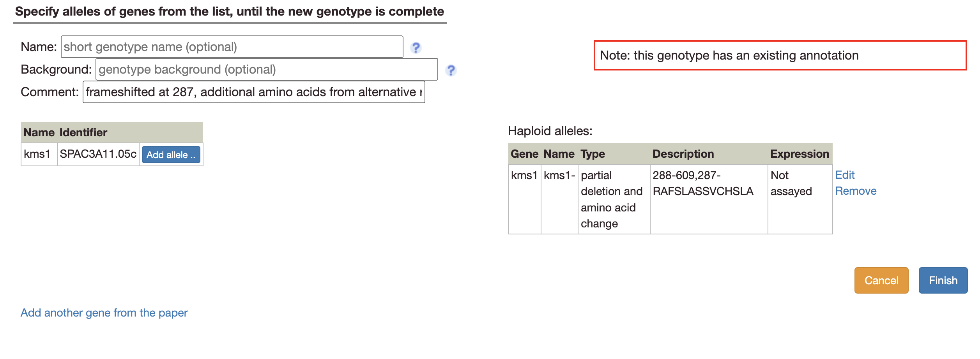Click the Cancel button
980x359 pixels.
[881, 280]
